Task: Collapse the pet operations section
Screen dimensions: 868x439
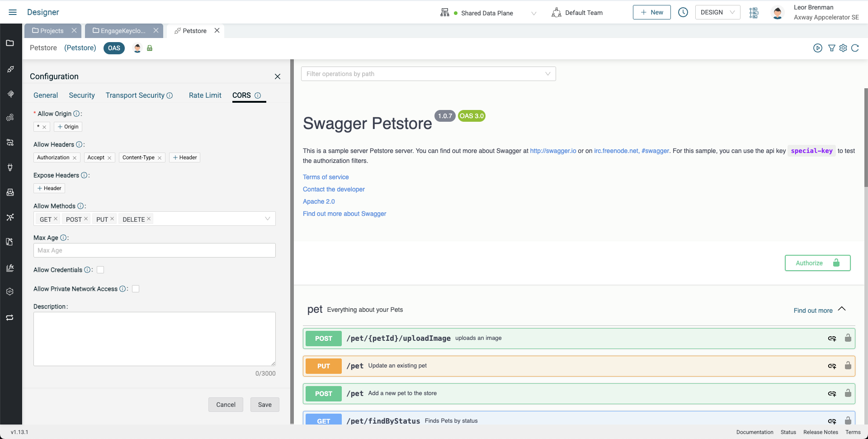Action: [x=841, y=309]
